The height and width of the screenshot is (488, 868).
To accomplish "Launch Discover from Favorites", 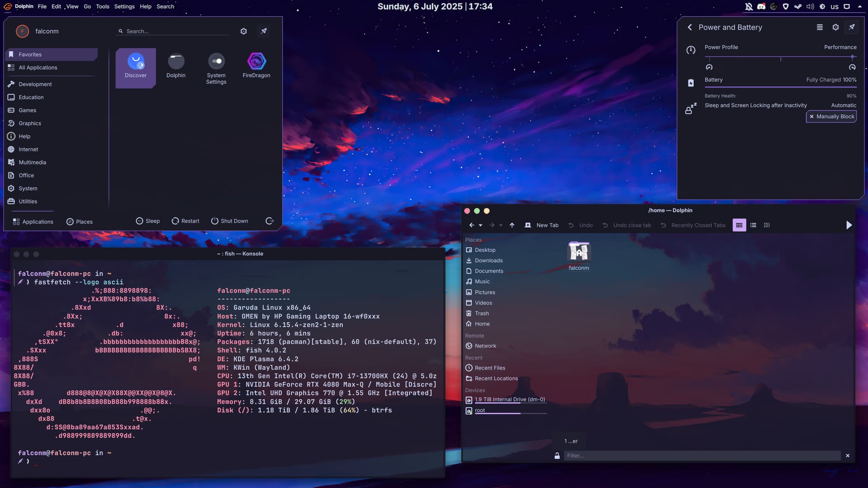I will tap(136, 66).
